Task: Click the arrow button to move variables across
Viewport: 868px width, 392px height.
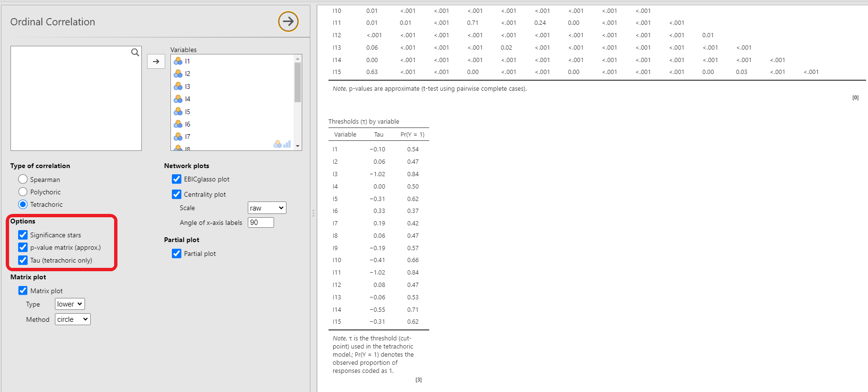Action: pos(156,62)
